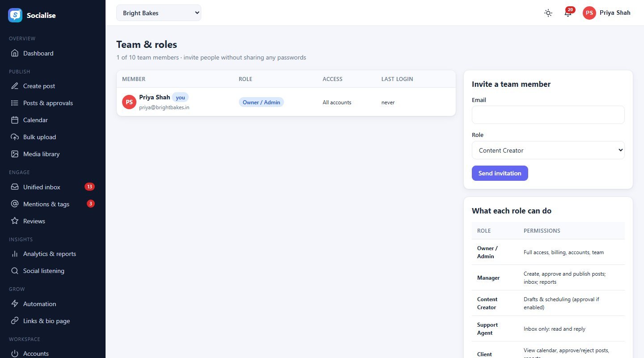Click Priya Shah's red PS row avatar
This screenshot has height=358, width=644.
[129, 102]
